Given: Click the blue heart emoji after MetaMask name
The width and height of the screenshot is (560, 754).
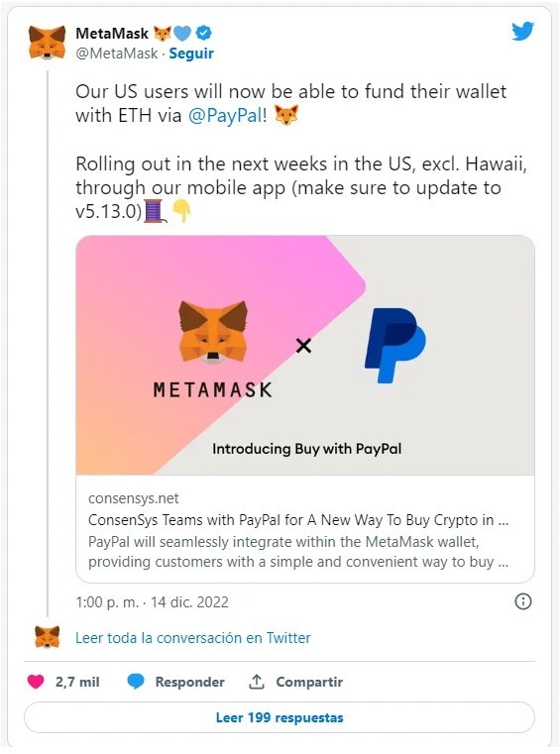Looking at the screenshot, I should pyautogui.click(x=182, y=33).
